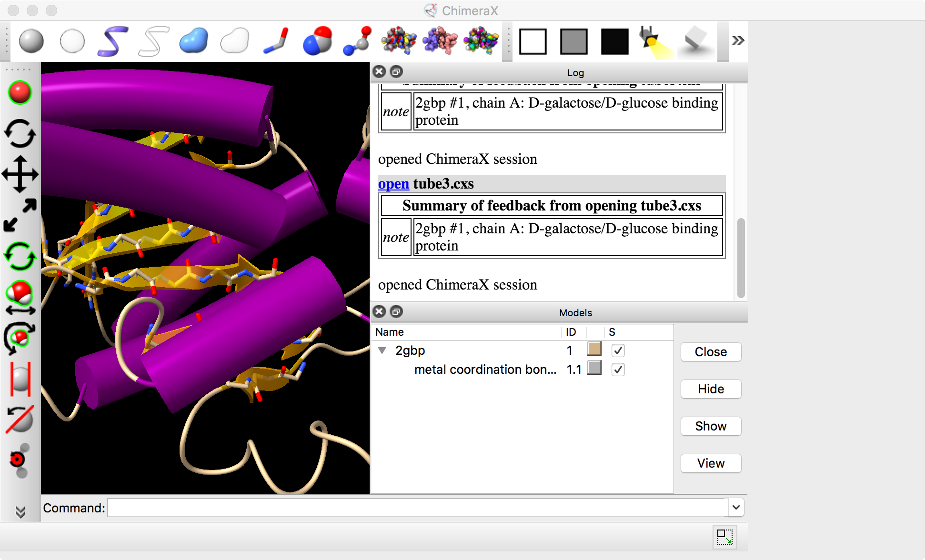
Task: Select the translate (move arrows) mouse mode
Action: click(20, 174)
